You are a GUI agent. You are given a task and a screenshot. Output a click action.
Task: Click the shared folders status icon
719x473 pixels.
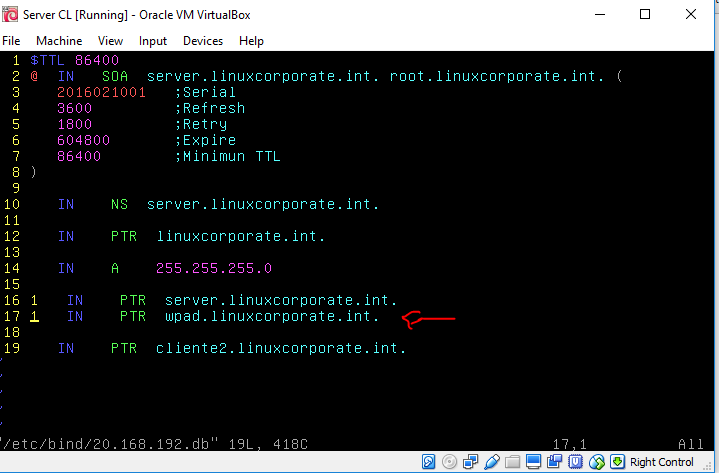[513, 462]
